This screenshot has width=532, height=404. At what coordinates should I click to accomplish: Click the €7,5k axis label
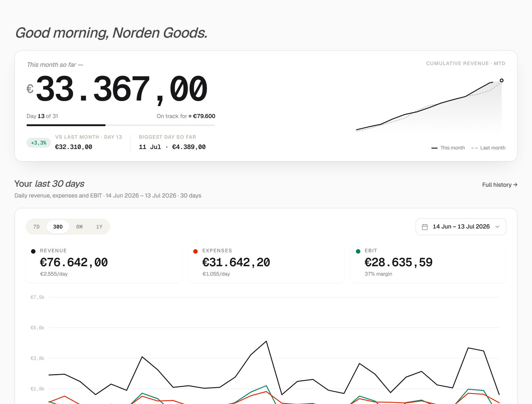(37, 297)
